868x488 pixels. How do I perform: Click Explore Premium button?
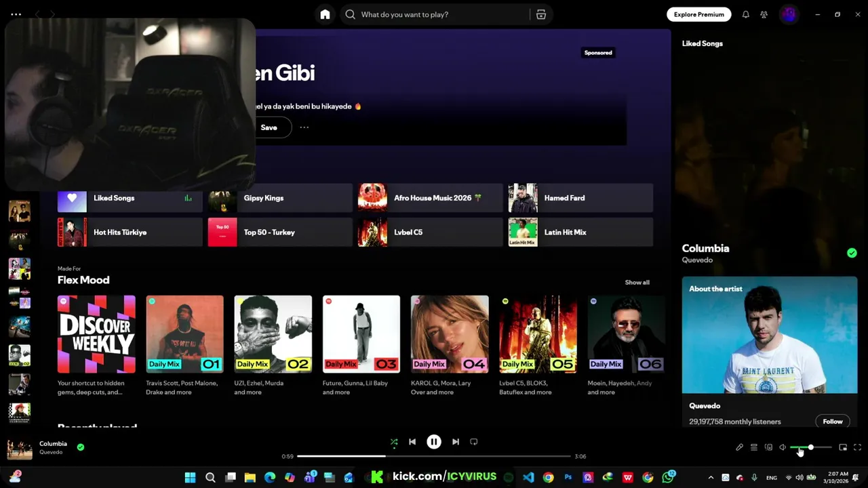coord(698,14)
